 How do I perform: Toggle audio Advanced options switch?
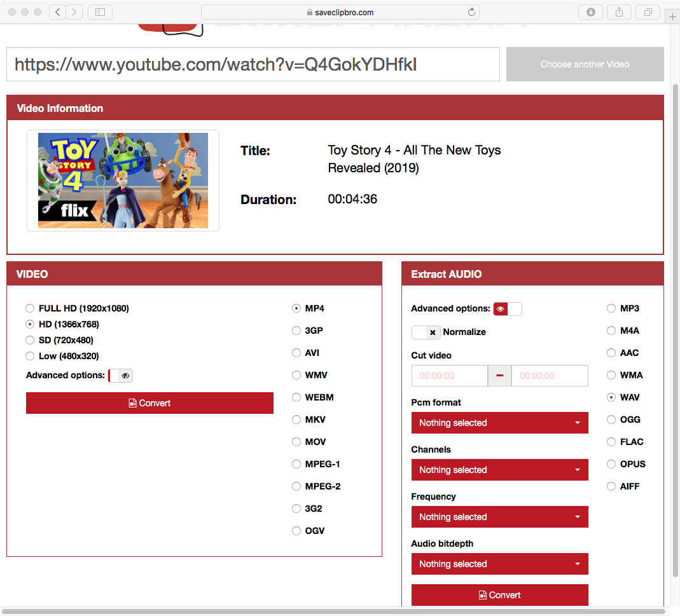pos(508,309)
